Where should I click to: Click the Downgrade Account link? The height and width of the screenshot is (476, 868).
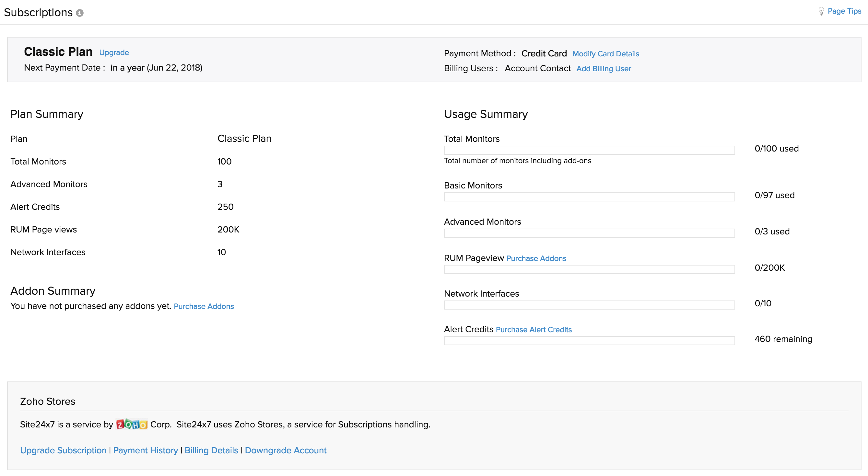(x=286, y=450)
